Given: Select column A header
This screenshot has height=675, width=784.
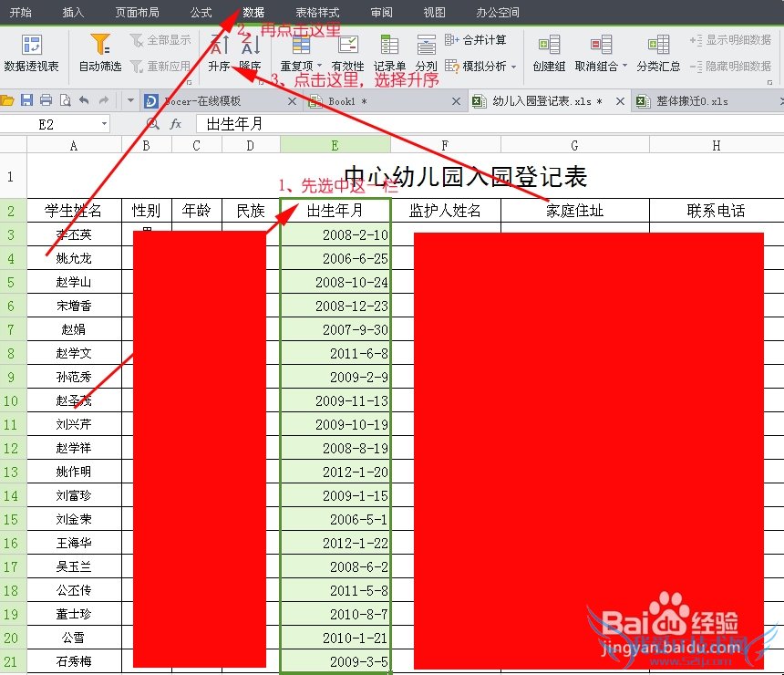Looking at the screenshot, I should (74, 146).
